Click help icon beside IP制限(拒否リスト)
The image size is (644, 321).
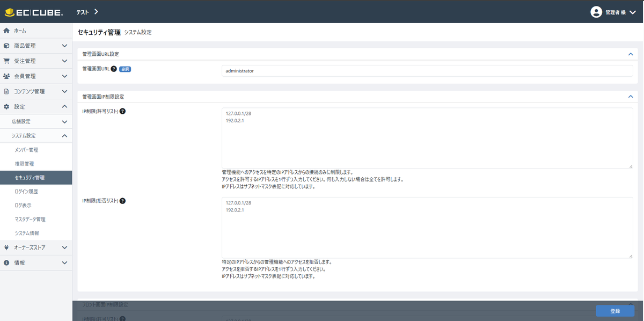(122, 201)
